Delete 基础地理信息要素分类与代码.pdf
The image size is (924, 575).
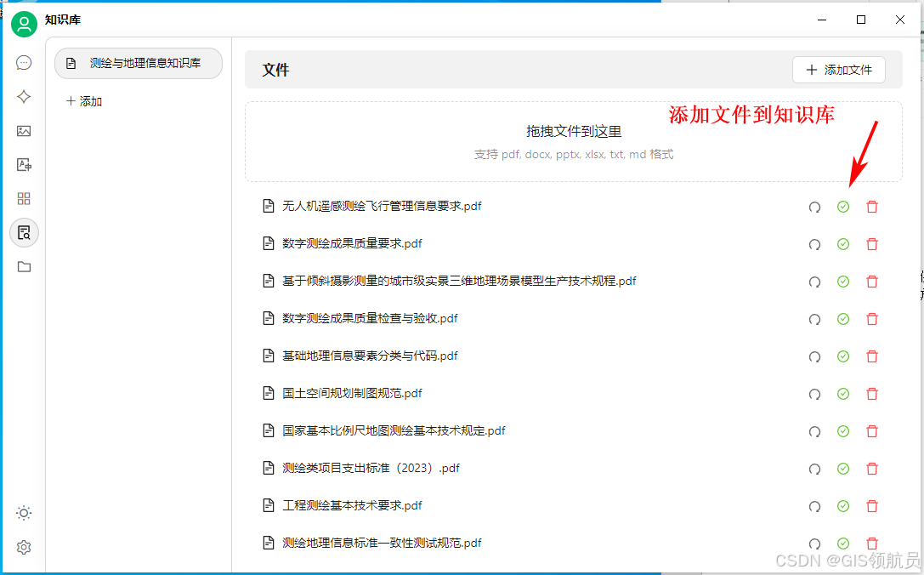(872, 356)
